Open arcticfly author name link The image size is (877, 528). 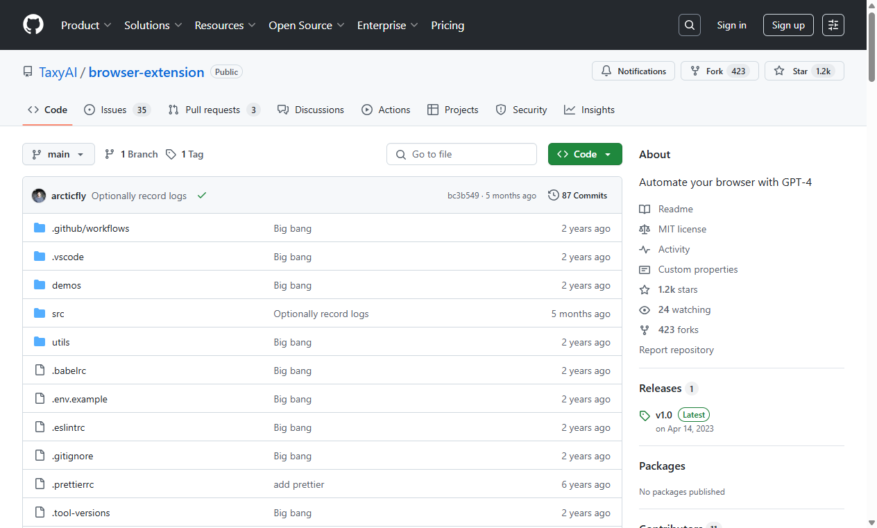pos(68,196)
